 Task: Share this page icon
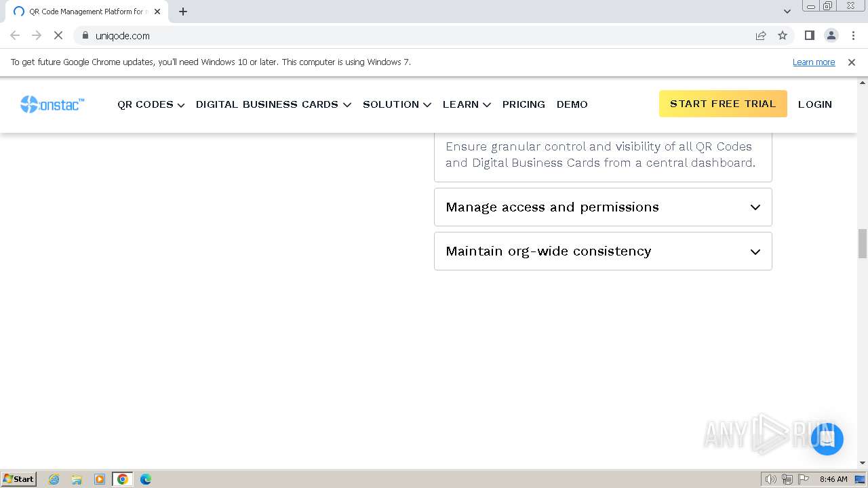tap(761, 35)
